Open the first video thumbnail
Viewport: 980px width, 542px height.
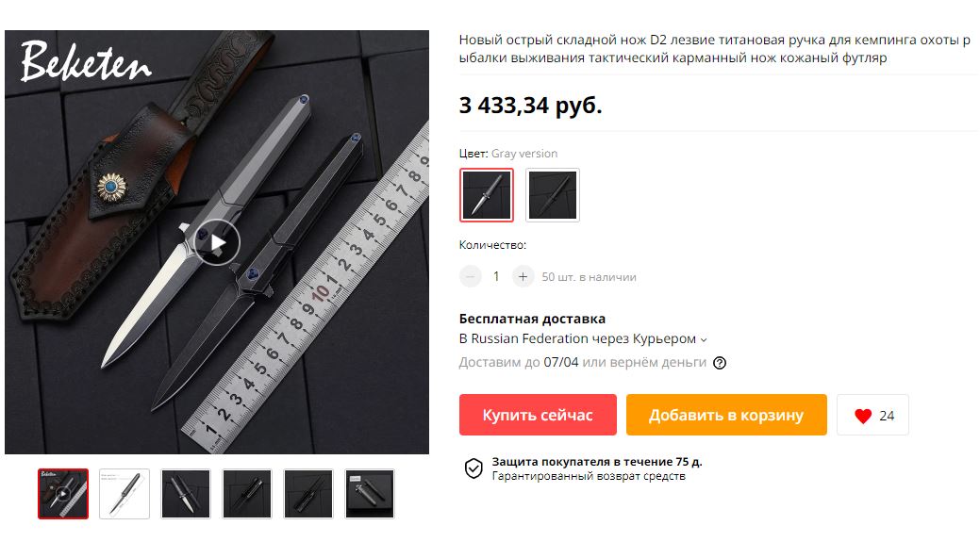(63, 494)
